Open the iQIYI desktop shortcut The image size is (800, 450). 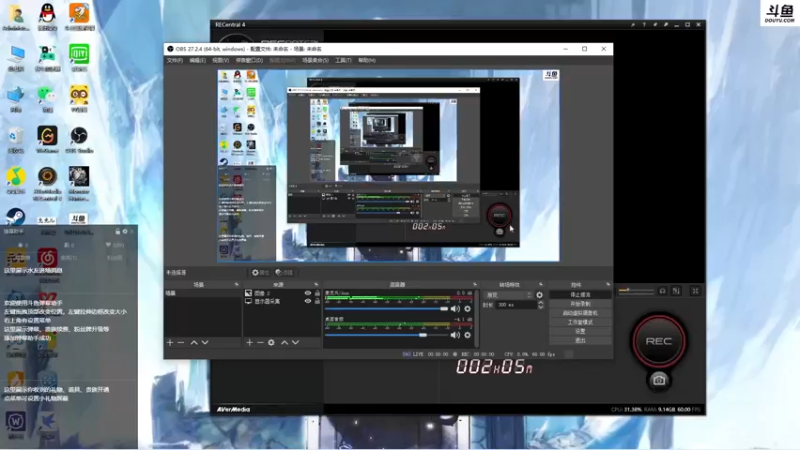coord(79,58)
